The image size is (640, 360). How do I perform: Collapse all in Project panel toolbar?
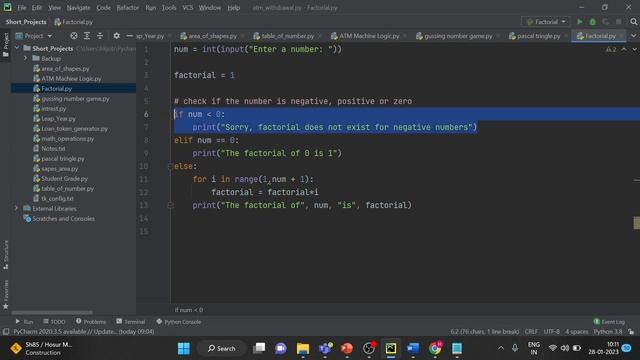coord(100,36)
